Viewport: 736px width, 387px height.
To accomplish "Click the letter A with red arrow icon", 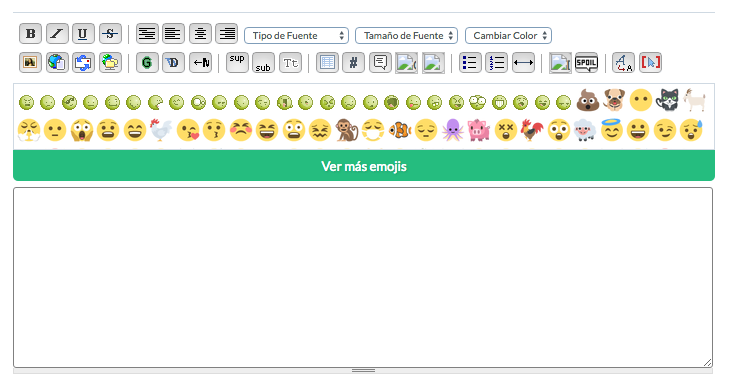I will (623, 62).
